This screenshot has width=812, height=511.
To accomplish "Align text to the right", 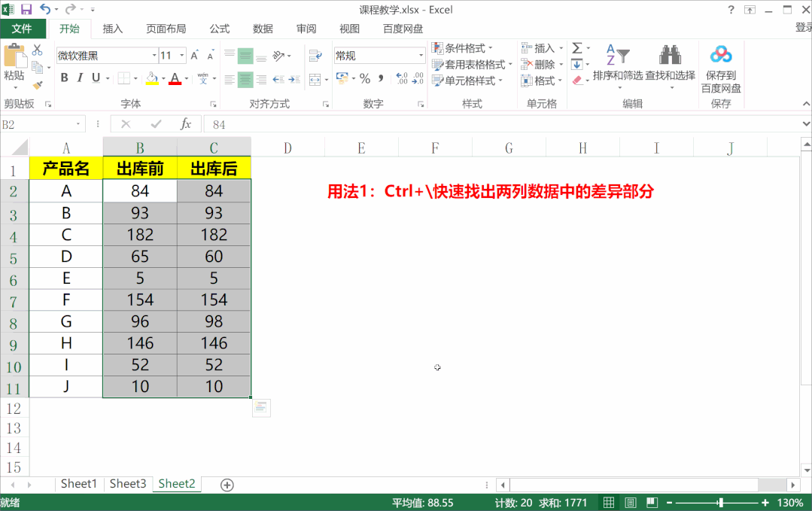I will click(262, 79).
